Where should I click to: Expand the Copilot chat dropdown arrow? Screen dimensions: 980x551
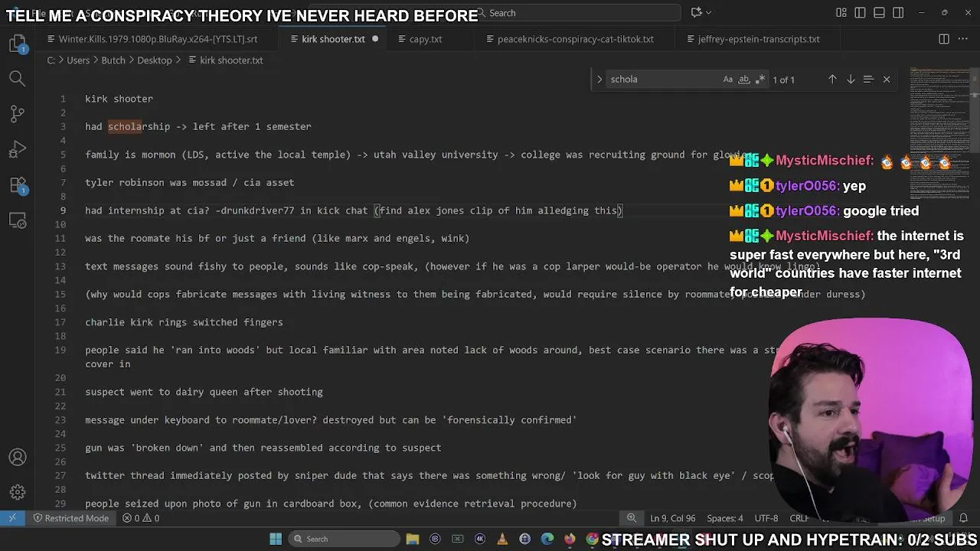[x=709, y=12]
